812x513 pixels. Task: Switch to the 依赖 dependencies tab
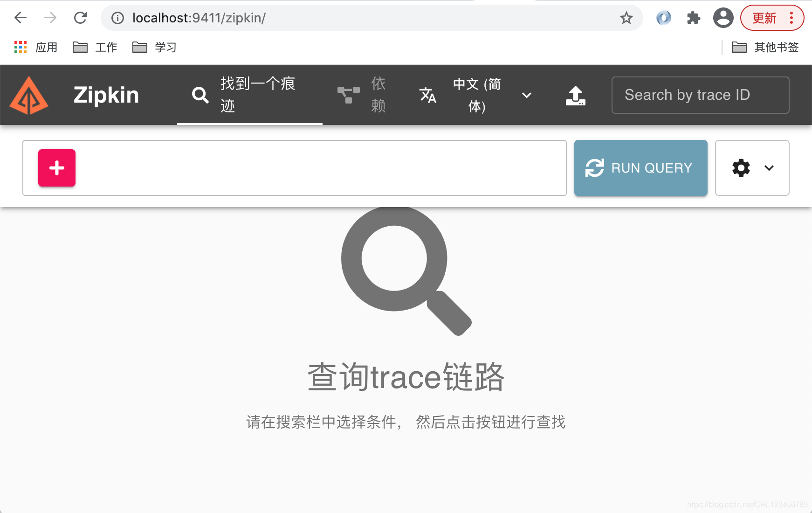coord(362,95)
